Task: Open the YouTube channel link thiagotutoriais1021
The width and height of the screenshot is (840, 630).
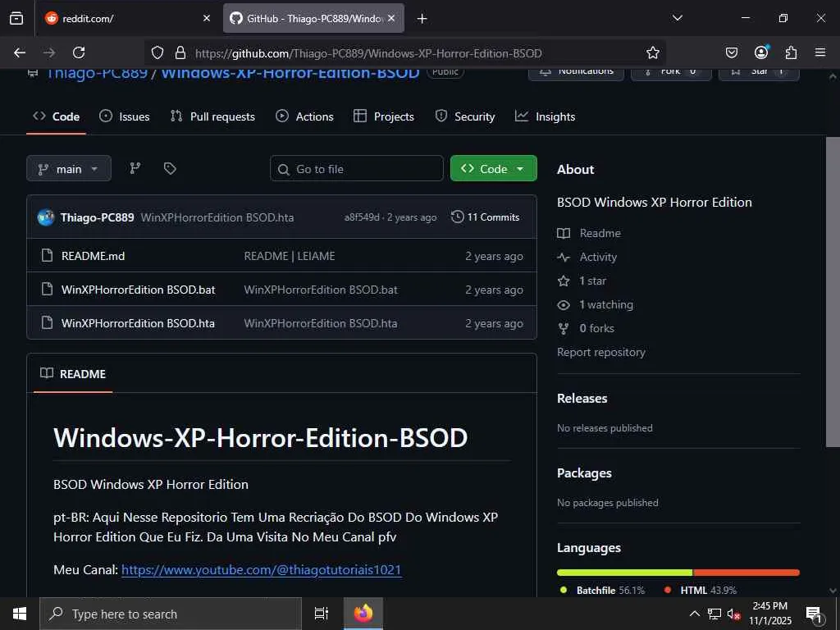Action: pyautogui.click(x=262, y=569)
